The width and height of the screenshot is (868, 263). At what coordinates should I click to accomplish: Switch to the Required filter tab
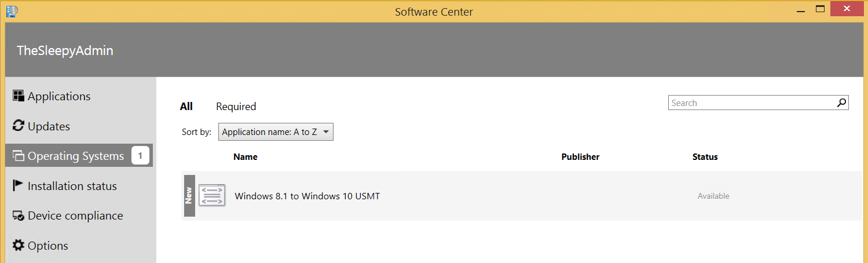(x=236, y=107)
